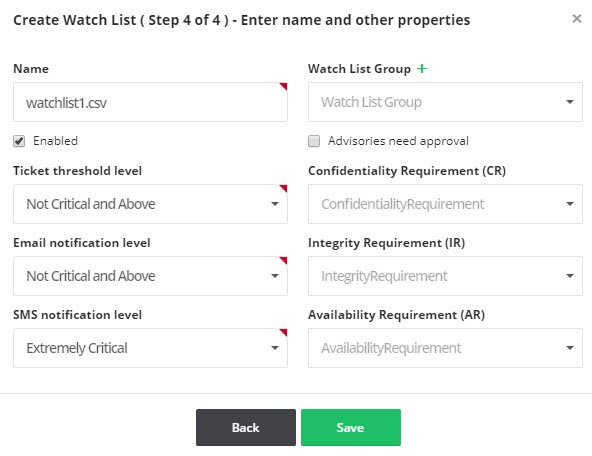
Task: Go Back to the previous step
Action: click(246, 427)
